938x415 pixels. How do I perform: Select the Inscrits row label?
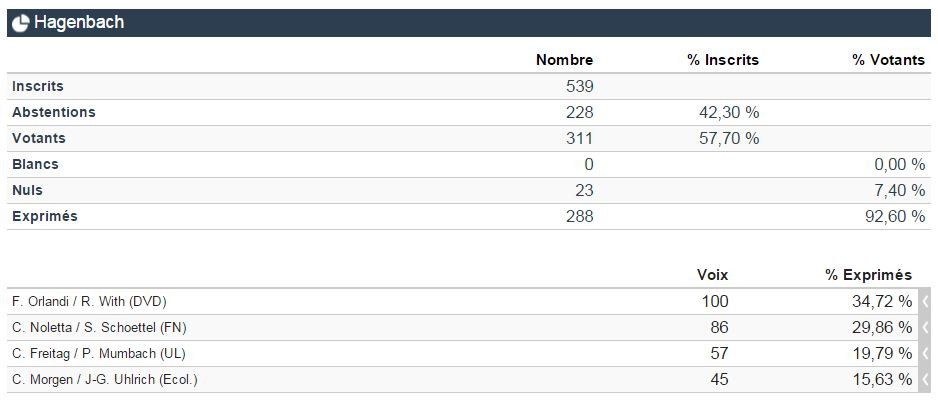point(38,86)
